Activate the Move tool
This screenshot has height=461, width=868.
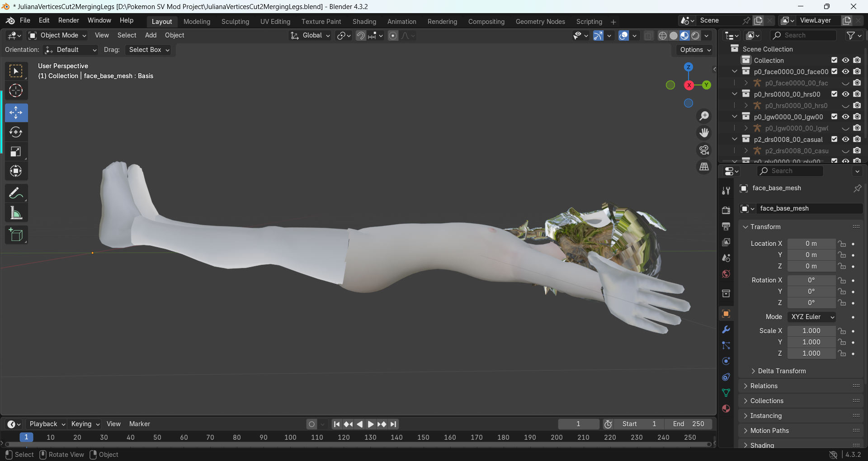(16, 113)
